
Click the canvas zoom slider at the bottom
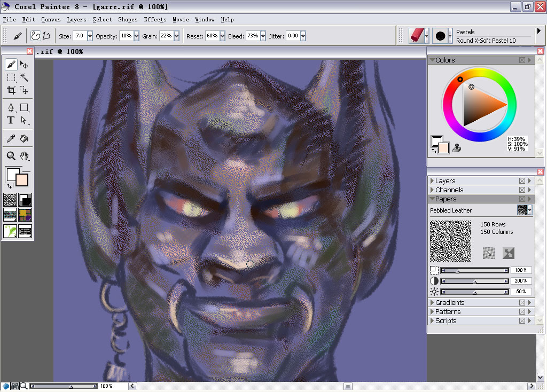64,386
